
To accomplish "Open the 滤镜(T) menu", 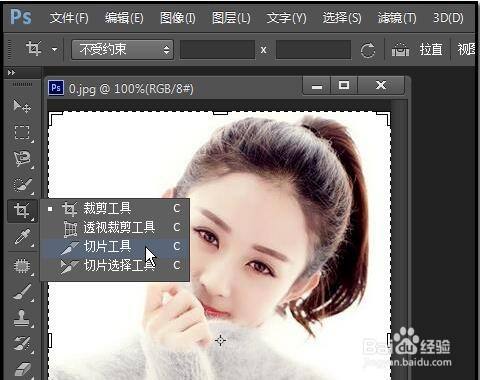I will tap(397, 18).
